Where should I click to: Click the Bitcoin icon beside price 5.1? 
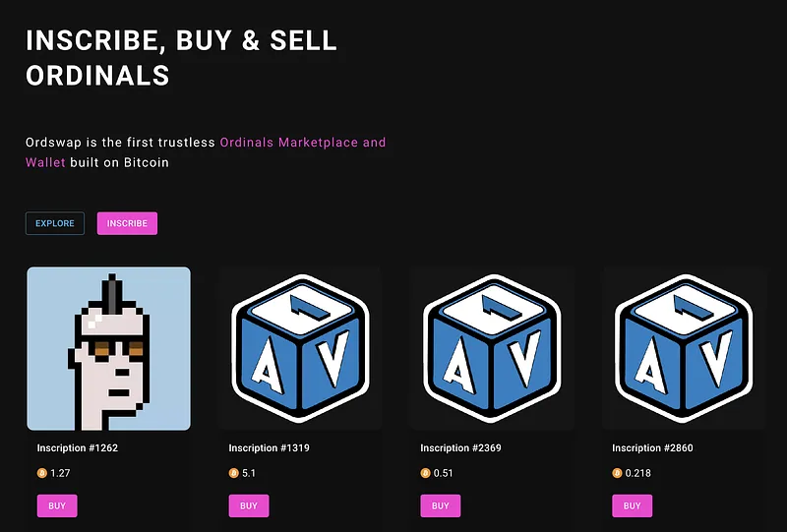(x=234, y=473)
